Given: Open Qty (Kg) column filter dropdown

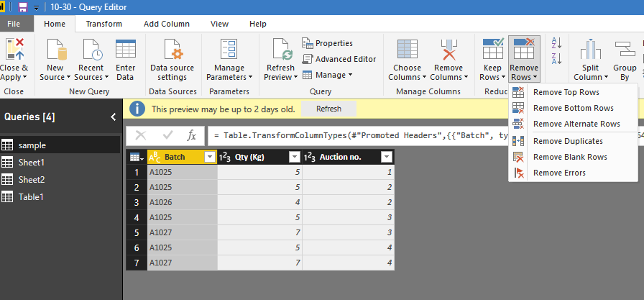Looking at the screenshot, I should click(x=295, y=157).
